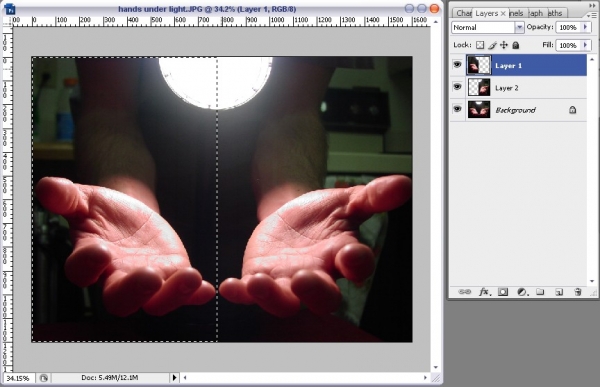The image size is (600, 387).
Task: Create a new layer group folder
Action: pyautogui.click(x=540, y=292)
